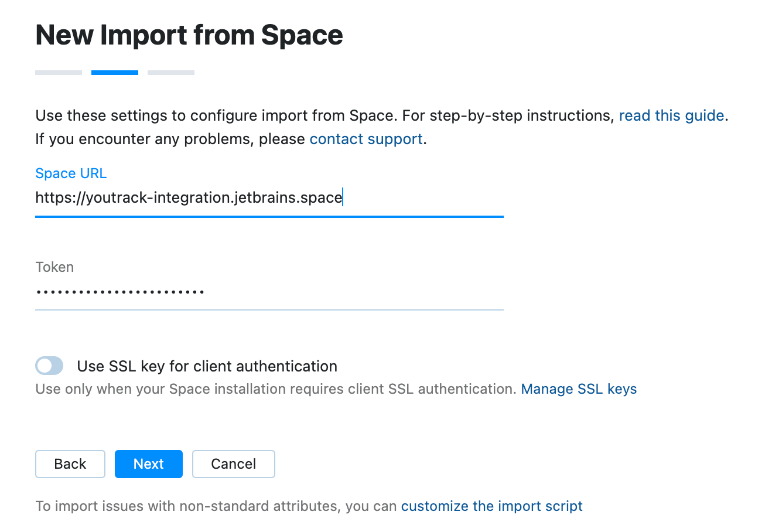Cancel the Space import wizard
This screenshot has height=532, width=772.
[233, 463]
